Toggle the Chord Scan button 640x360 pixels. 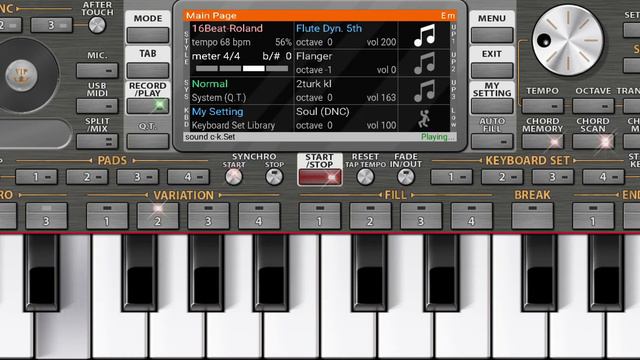593,142
